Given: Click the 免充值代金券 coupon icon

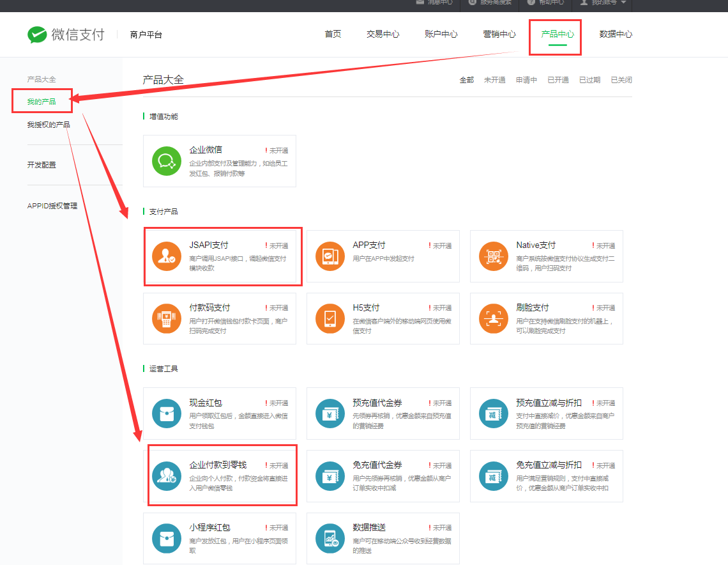Looking at the screenshot, I should point(330,476).
